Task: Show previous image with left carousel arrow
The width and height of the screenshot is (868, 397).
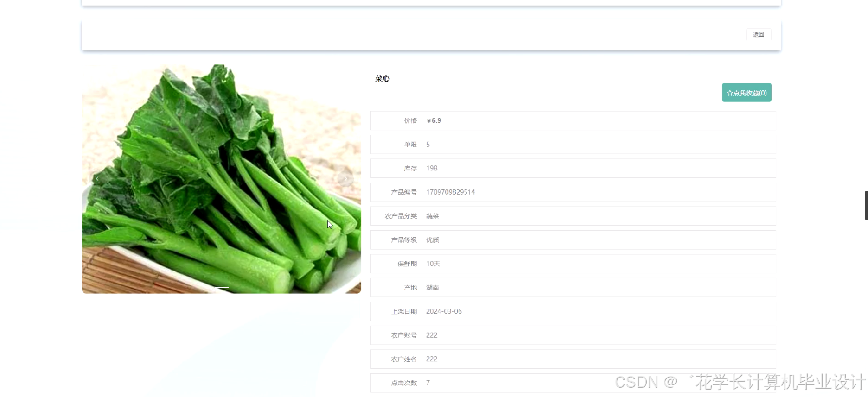Action: [97, 178]
